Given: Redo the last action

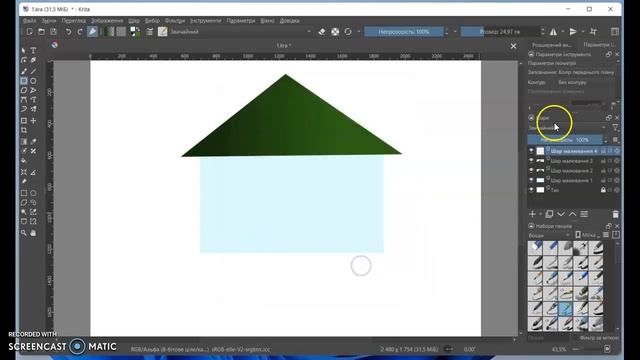Looking at the screenshot, I should (80, 32).
